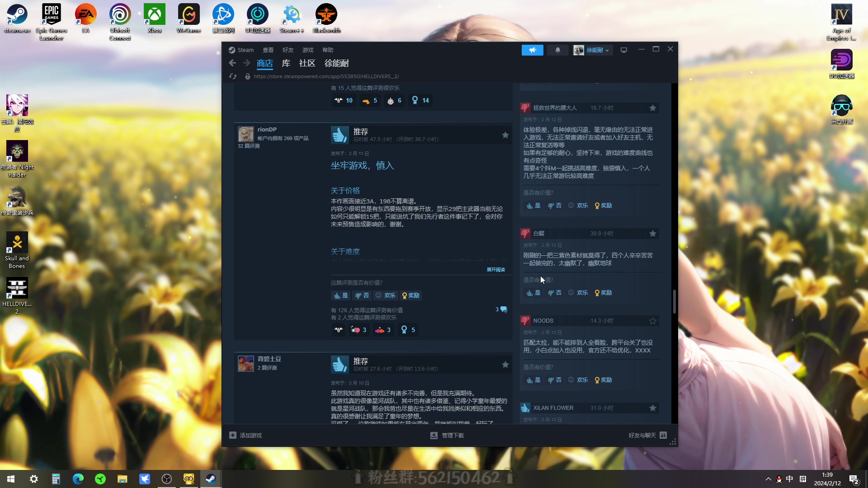Vote 是 on 白髫 review

coord(533,293)
